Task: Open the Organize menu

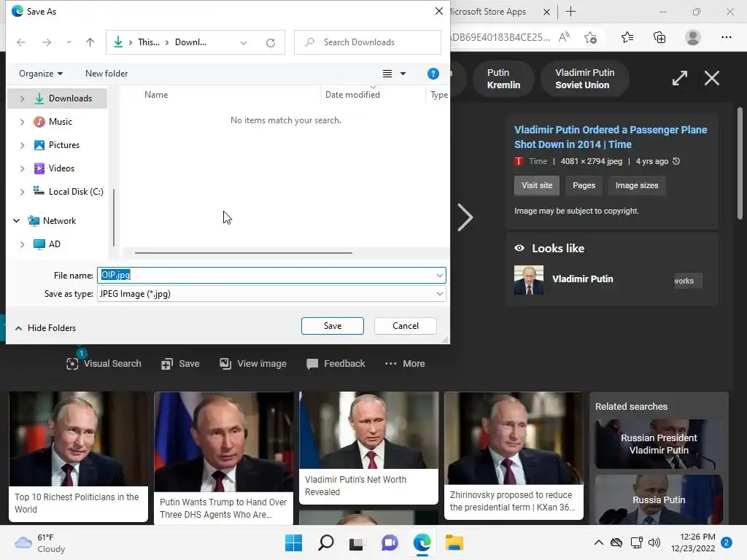Action: (x=41, y=74)
